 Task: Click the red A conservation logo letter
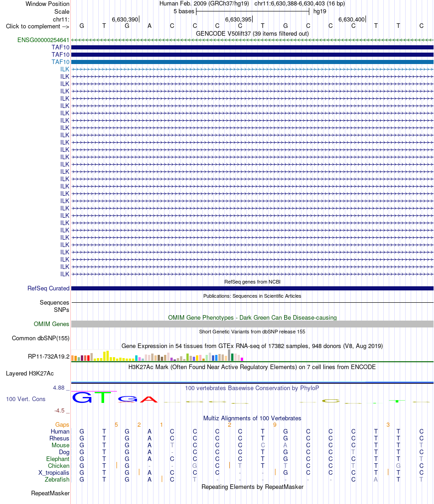click(x=149, y=400)
